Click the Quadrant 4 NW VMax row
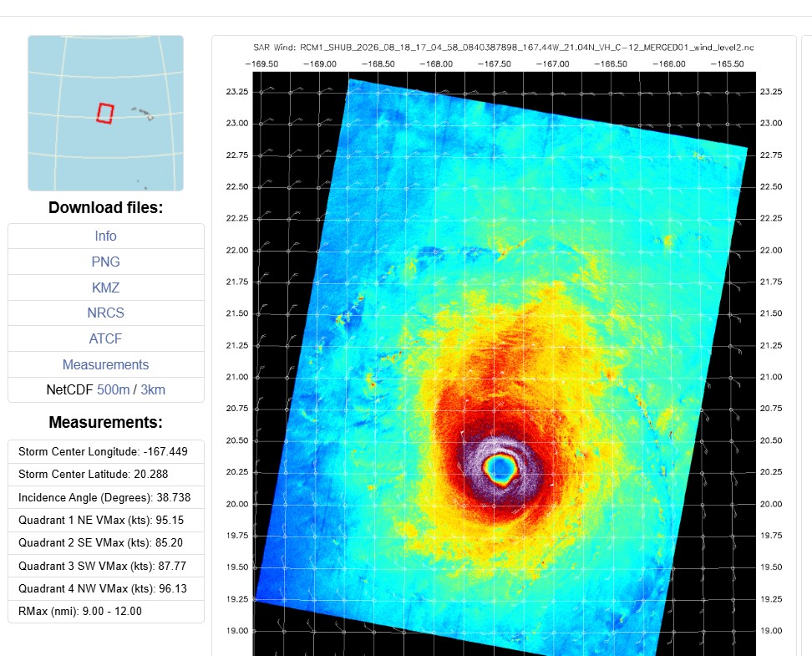The image size is (812, 656). [x=106, y=588]
